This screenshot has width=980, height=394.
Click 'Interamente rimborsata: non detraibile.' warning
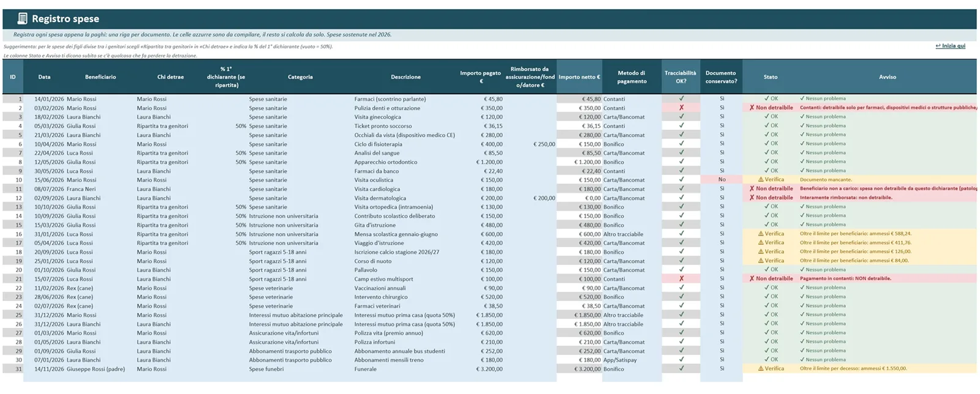pyautogui.click(x=846, y=198)
